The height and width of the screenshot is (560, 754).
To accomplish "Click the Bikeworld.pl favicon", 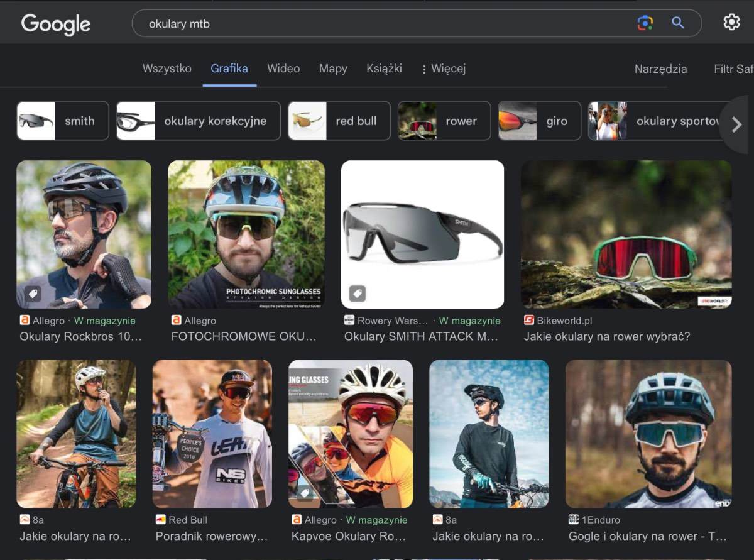I will pos(529,321).
